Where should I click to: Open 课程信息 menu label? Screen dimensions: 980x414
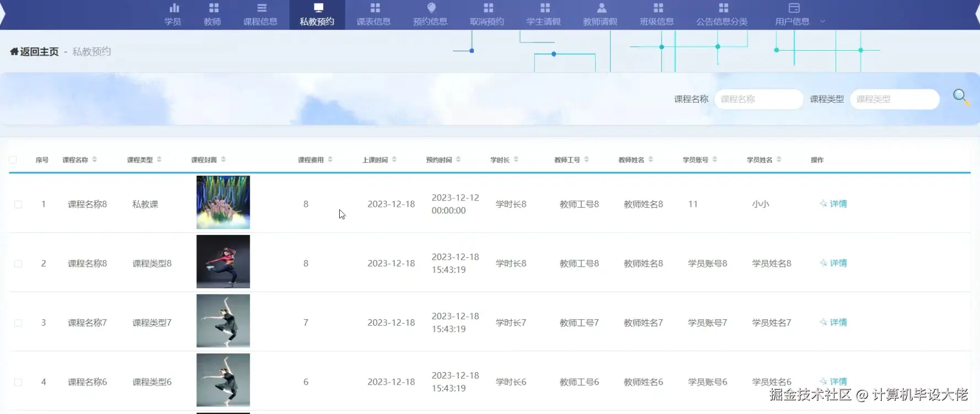coord(260,21)
